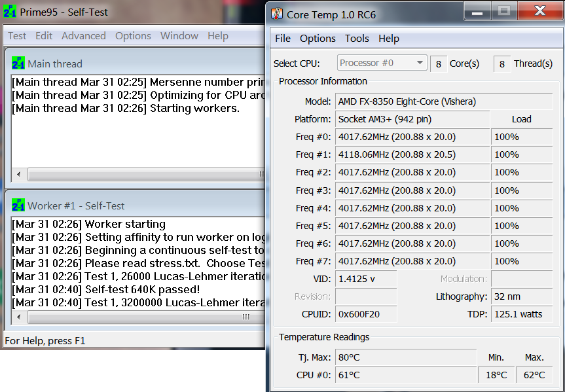
Task: Click the Freq #0 load 100% cell
Action: point(522,137)
